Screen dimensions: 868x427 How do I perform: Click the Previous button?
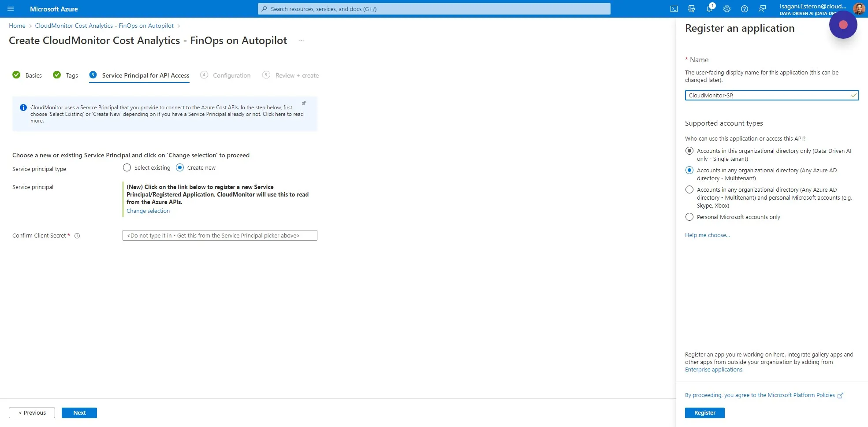32,413
